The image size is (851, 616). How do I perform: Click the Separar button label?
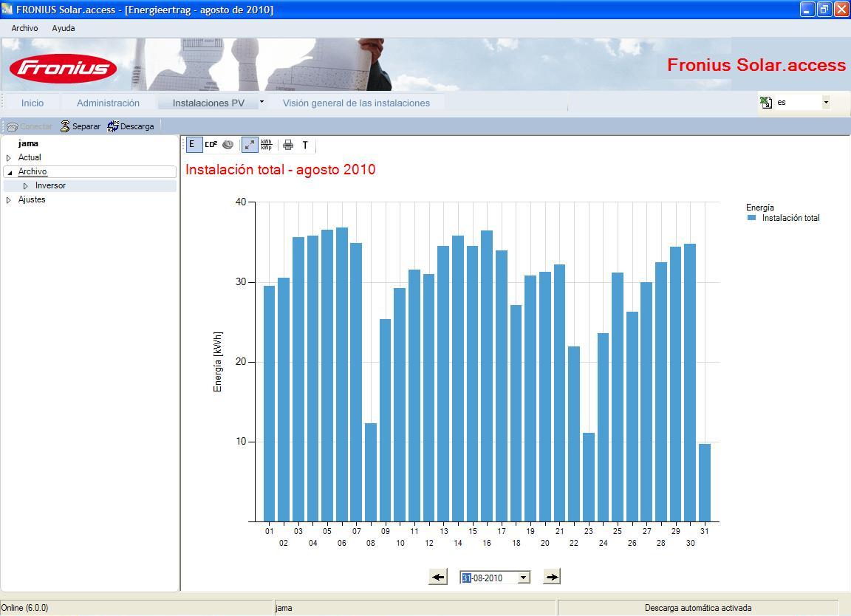point(86,126)
